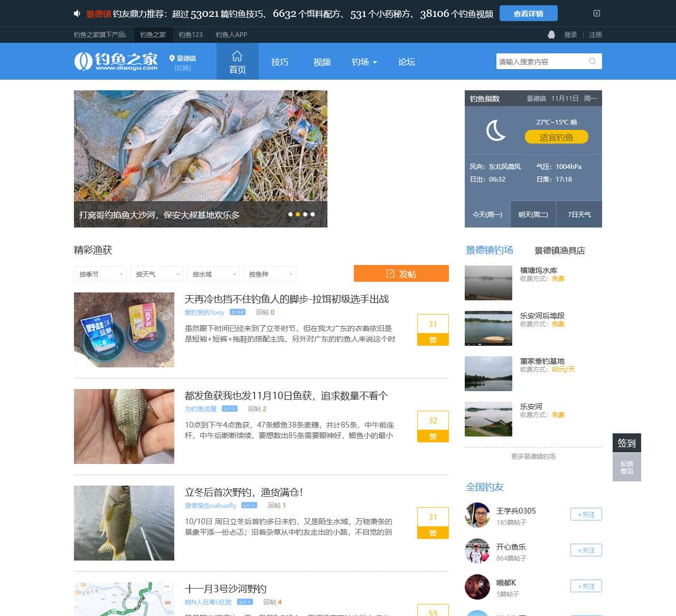Image resolution: width=676 pixels, height=616 pixels.
Task: Click the bait bags post thumbnail
Action: (124, 330)
